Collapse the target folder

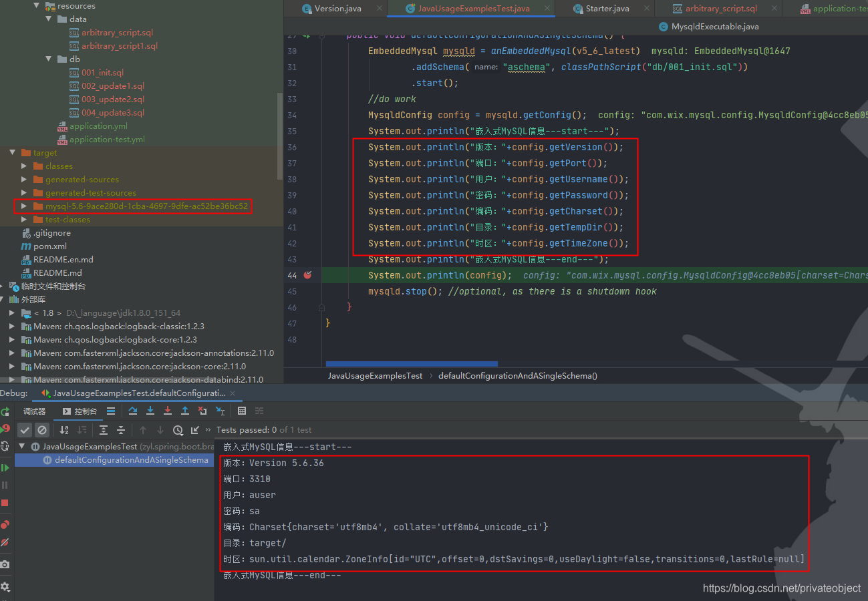pyautogui.click(x=12, y=153)
